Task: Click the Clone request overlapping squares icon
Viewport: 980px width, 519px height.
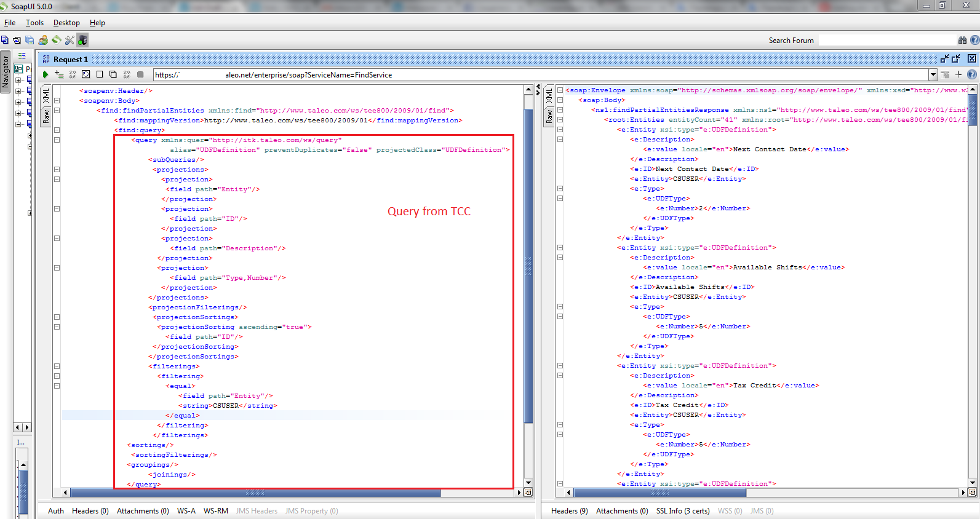Action: pos(113,74)
